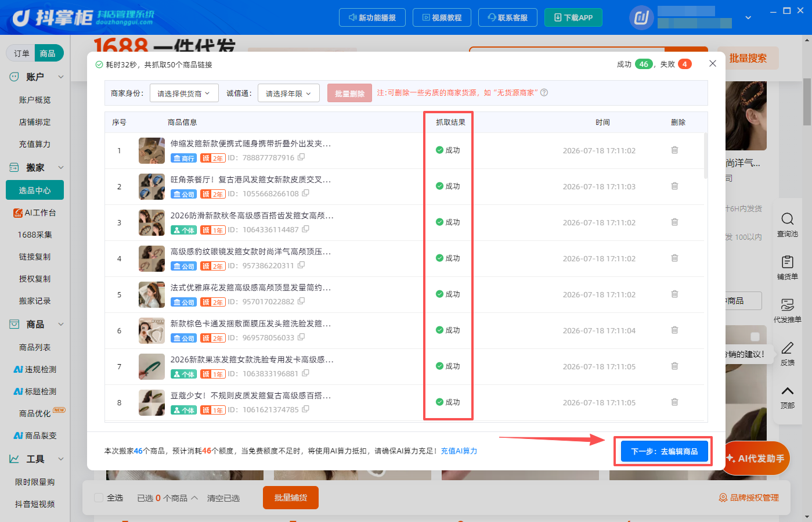Delete product row 5 via trash icon

click(674, 294)
